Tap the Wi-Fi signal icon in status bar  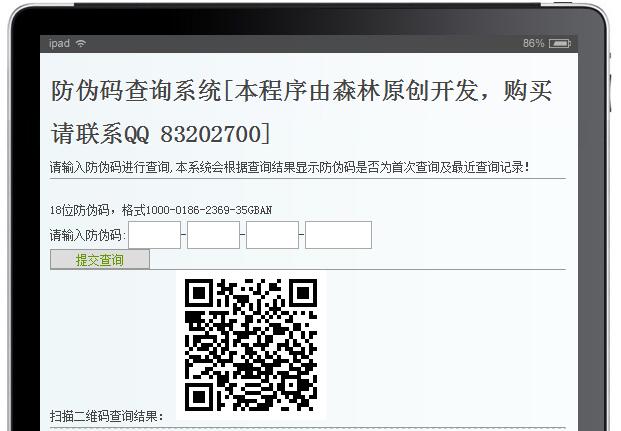81,44
